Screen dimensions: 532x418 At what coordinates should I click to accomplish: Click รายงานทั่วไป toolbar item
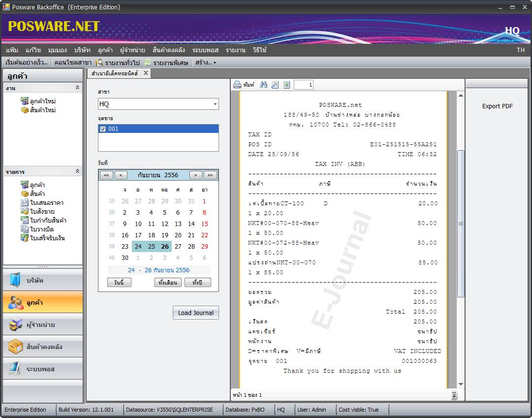pyautogui.click(x=118, y=63)
